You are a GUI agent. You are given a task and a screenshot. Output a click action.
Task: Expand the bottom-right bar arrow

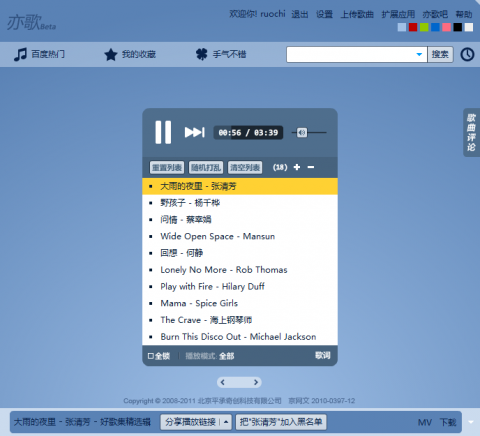pos(471,422)
